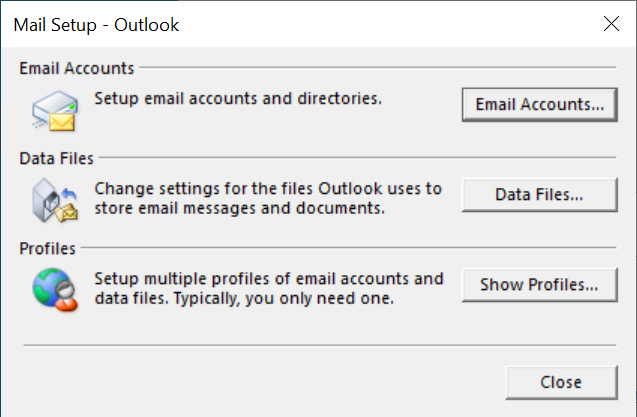Close the Mail Setup dialog with X
The image size is (637, 417).
pyautogui.click(x=611, y=24)
